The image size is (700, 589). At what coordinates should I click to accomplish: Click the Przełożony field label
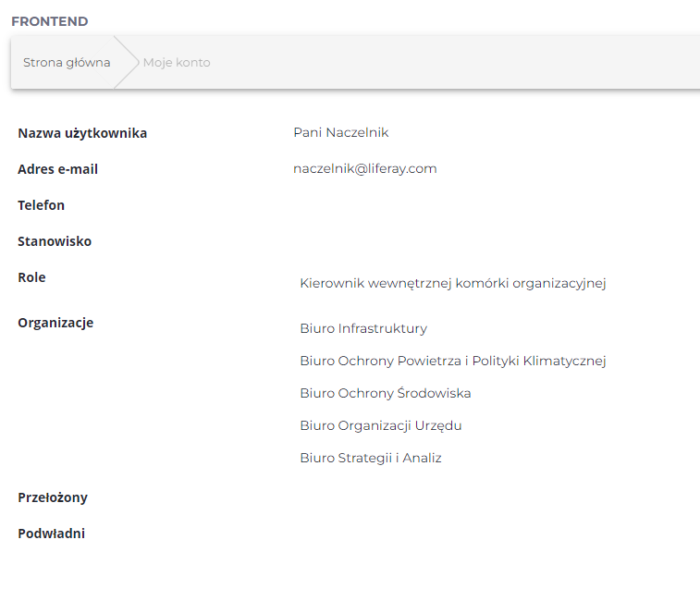pyautogui.click(x=53, y=497)
